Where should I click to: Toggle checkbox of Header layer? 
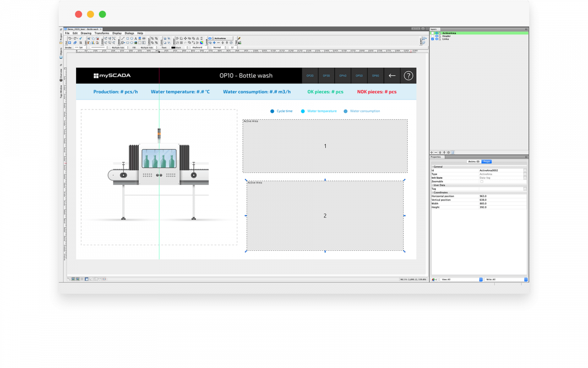(433, 36)
